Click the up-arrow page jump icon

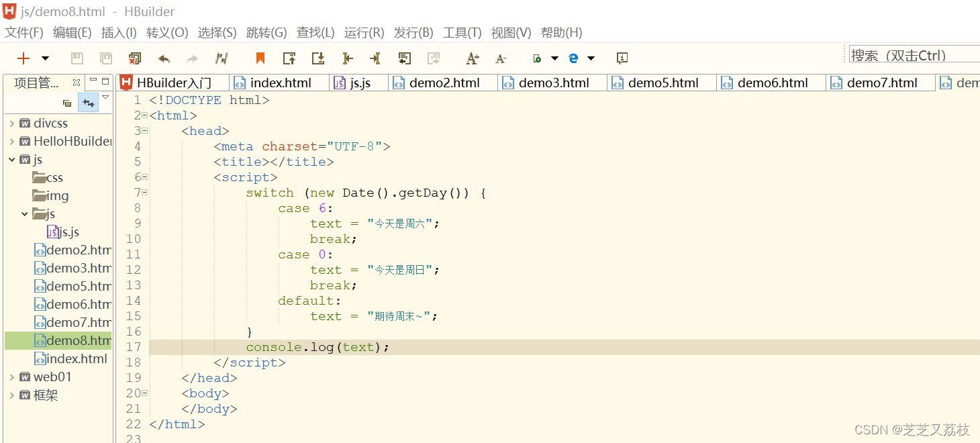click(289, 58)
